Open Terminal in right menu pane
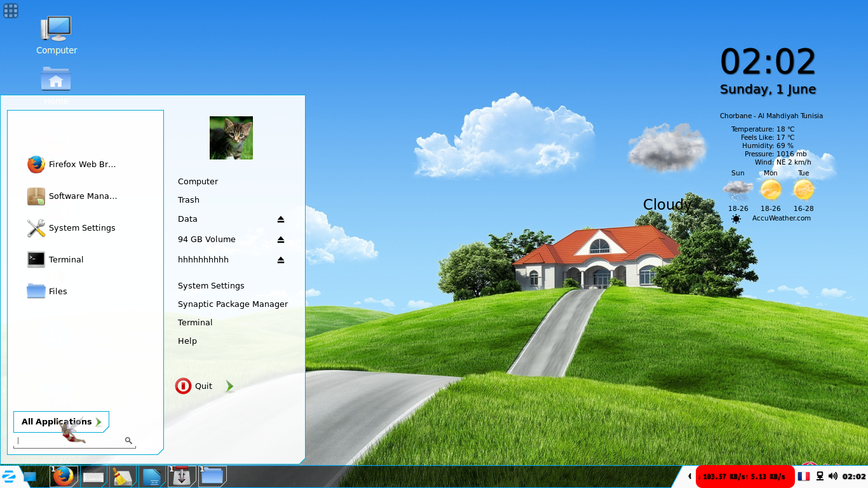The width and height of the screenshot is (868, 488). coord(195,323)
